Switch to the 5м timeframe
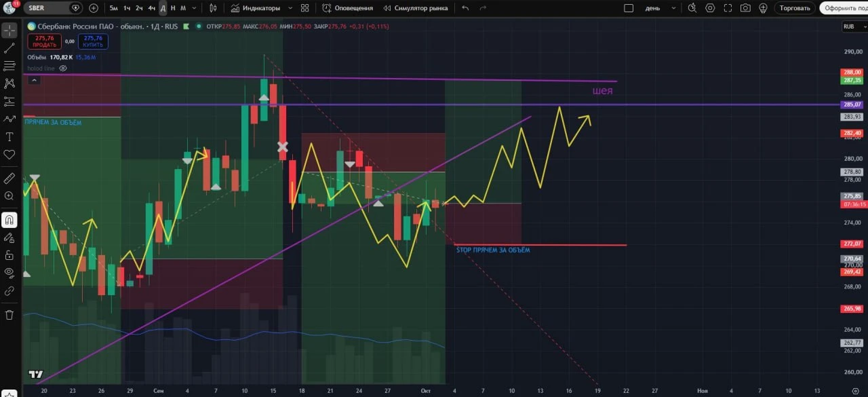The height and width of the screenshot is (397, 868). click(x=113, y=8)
